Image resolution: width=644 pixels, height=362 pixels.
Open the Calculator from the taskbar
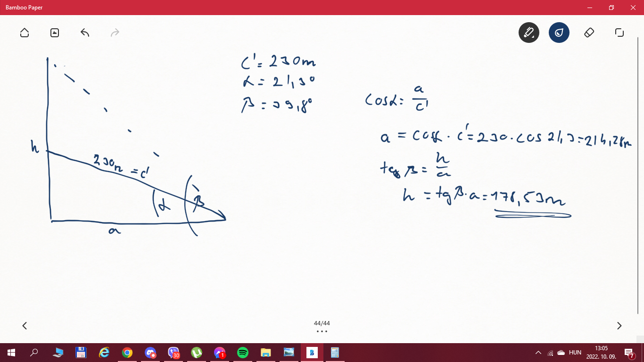click(x=335, y=353)
